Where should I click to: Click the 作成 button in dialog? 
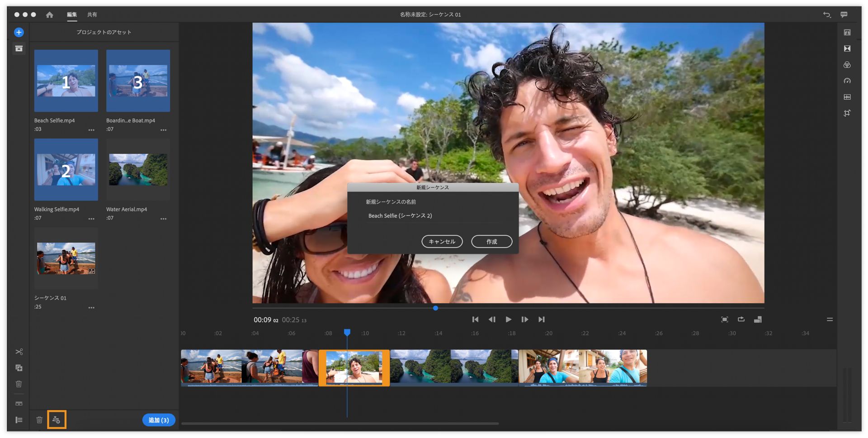coord(492,242)
